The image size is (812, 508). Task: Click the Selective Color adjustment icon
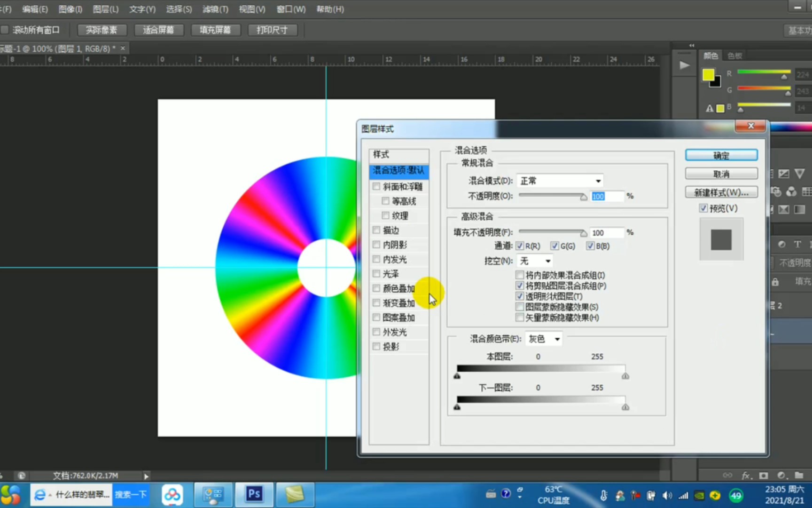click(x=783, y=210)
